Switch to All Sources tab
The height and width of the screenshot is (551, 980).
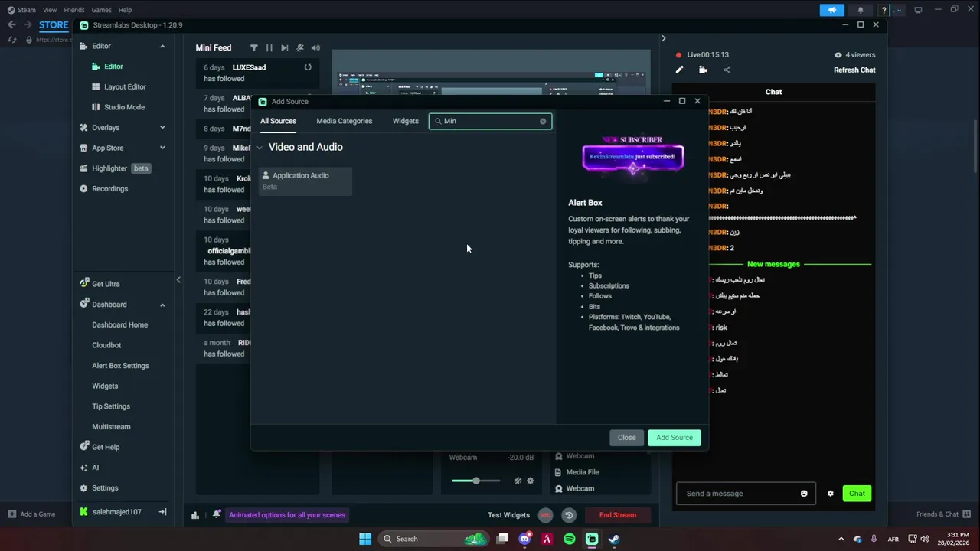pos(278,121)
